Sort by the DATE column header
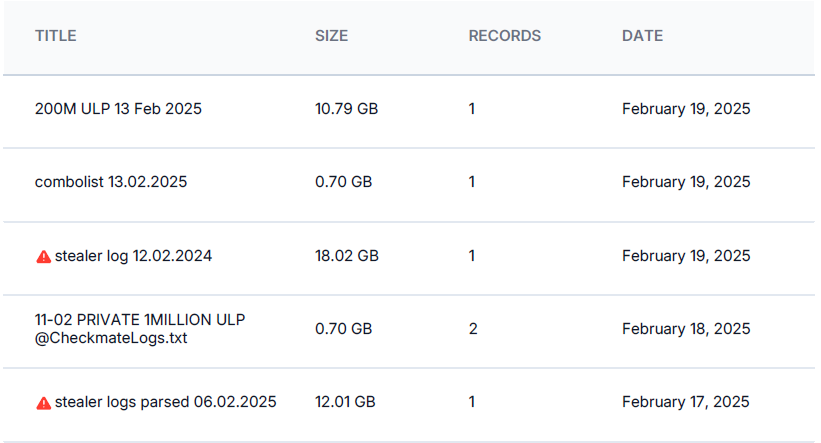This screenshot has height=443, width=821. click(642, 36)
